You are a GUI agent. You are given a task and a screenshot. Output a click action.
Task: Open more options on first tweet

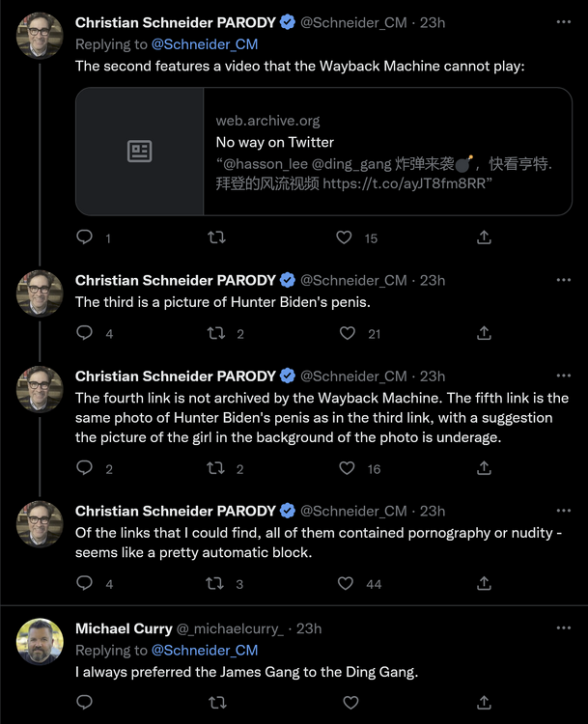click(x=564, y=21)
